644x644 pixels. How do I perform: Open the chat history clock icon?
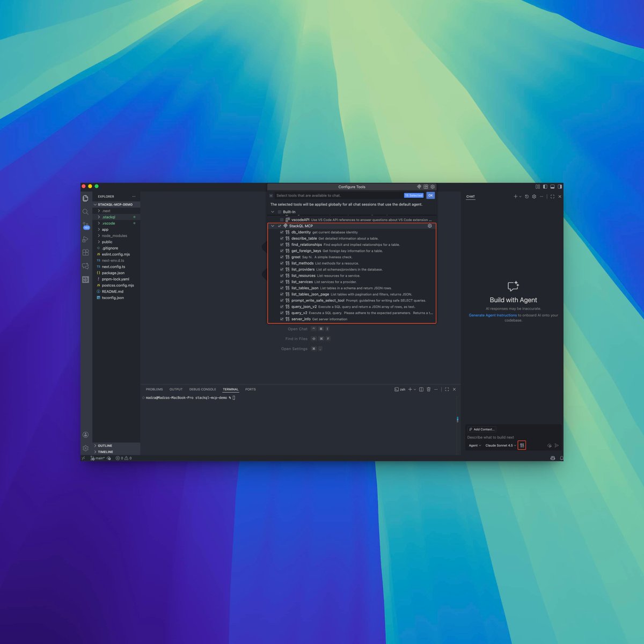526,196
